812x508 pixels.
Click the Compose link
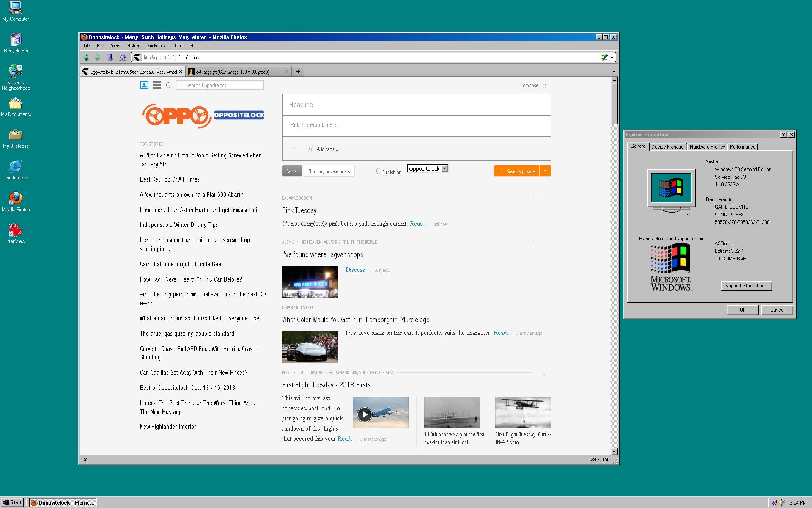pos(529,86)
